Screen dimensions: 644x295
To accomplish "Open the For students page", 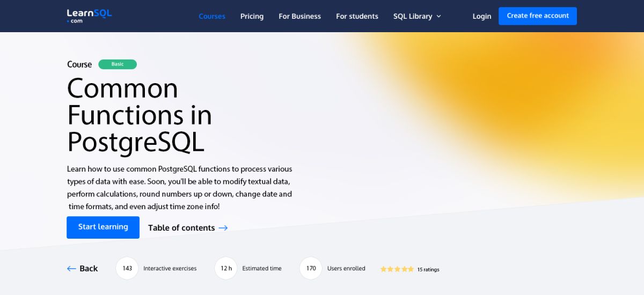I will pyautogui.click(x=357, y=16).
